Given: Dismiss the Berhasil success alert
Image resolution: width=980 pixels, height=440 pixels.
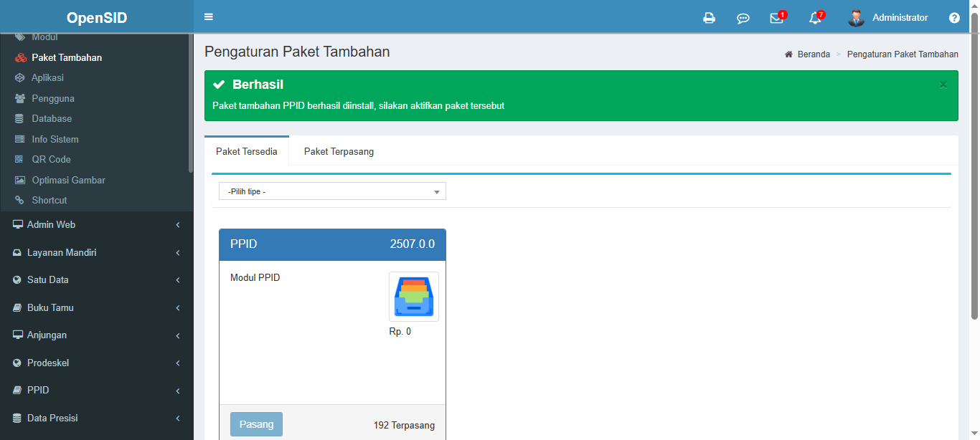Looking at the screenshot, I should point(943,85).
